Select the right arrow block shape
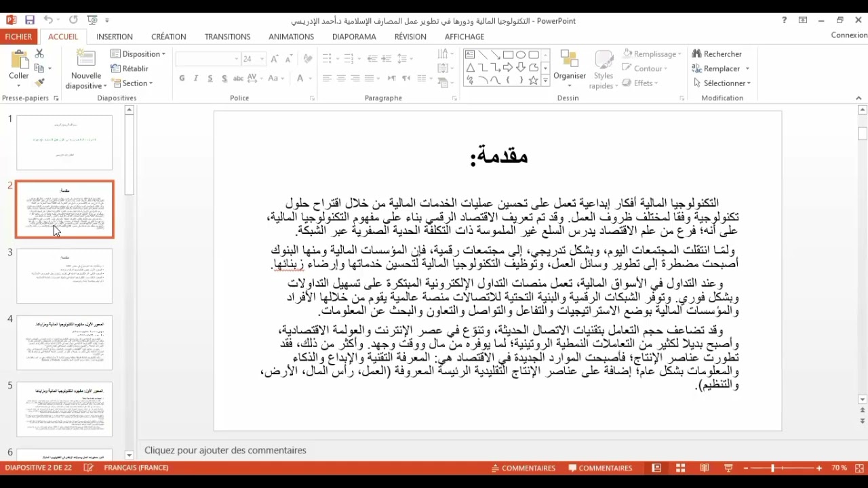The image size is (868, 488). (x=508, y=68)
